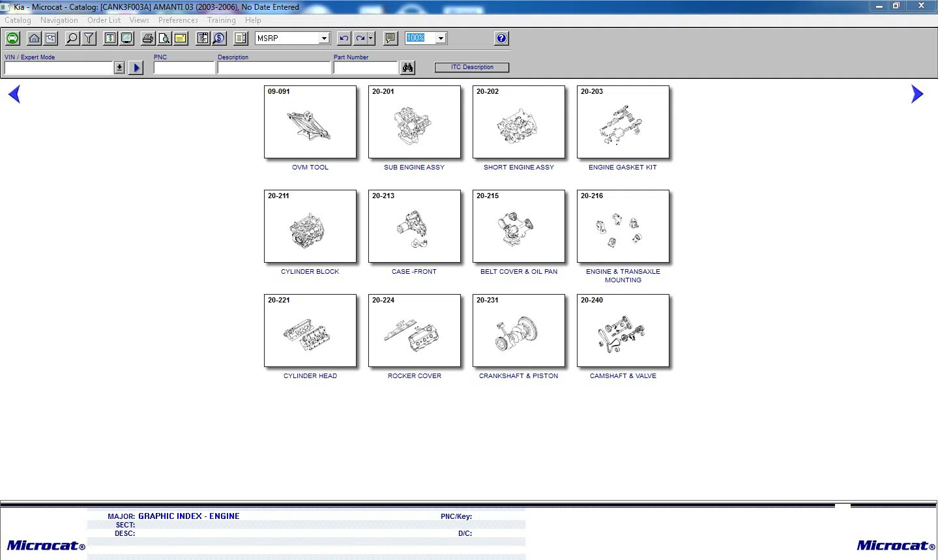Click the Part Number input field
Image resolution: width=938 pixels, height=560 pixels.
pos(365,68)
